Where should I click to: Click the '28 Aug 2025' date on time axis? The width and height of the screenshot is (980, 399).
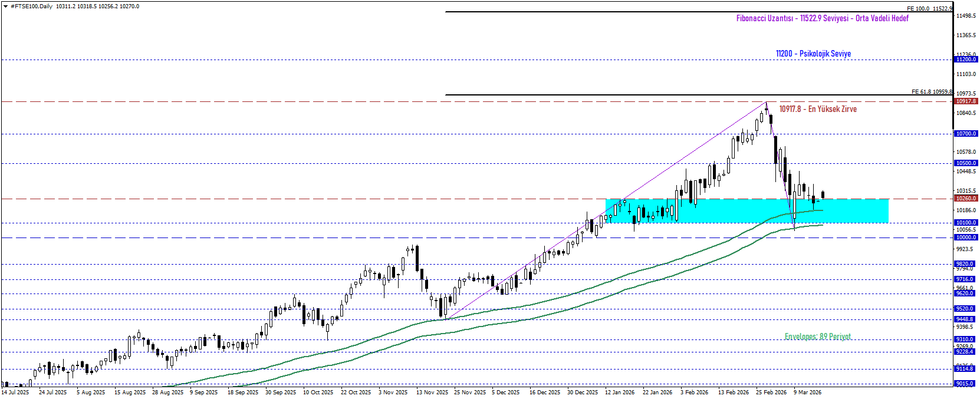(x=167, y=393)
